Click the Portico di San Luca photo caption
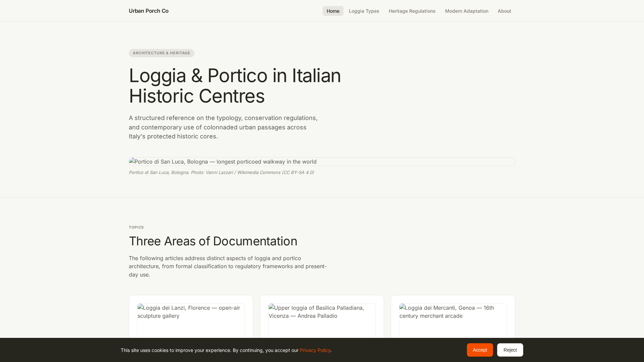 point(221,172)
